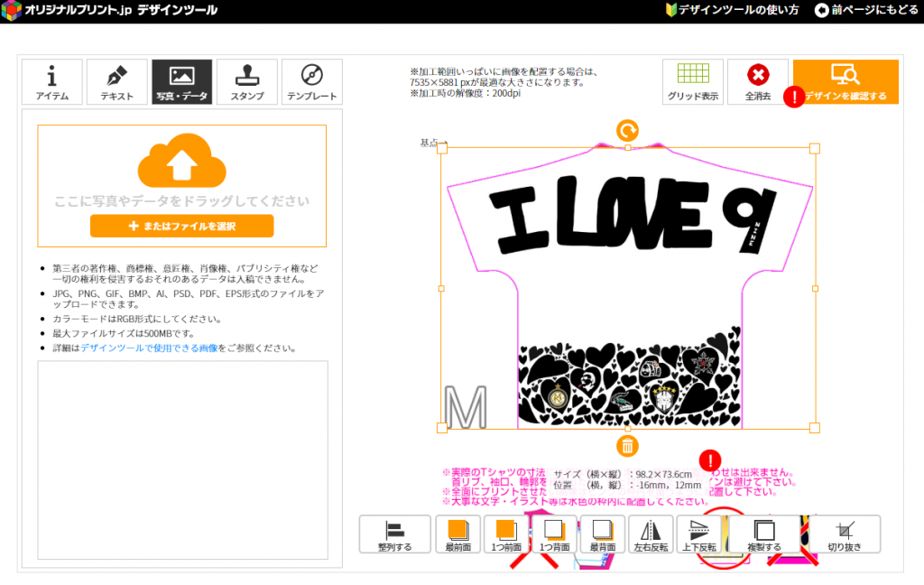Click 複製する duplicate button
The width and height of the screenshot is (924, 585).
pos(764,534)
